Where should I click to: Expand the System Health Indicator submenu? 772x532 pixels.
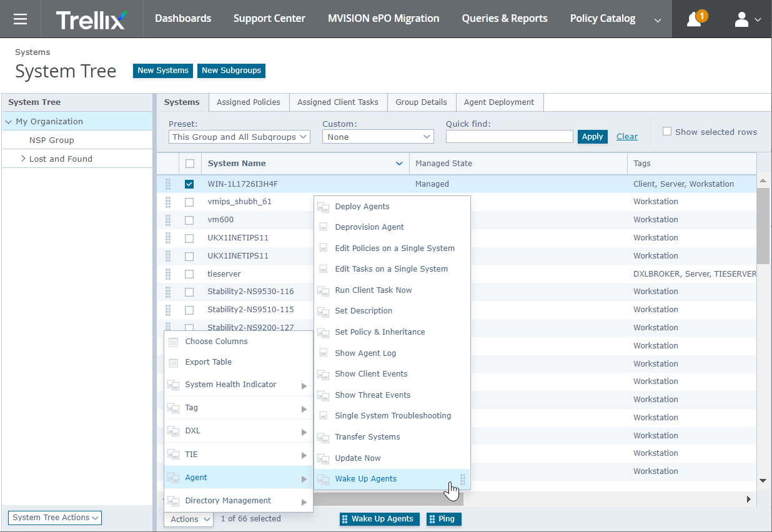(304, 386)
